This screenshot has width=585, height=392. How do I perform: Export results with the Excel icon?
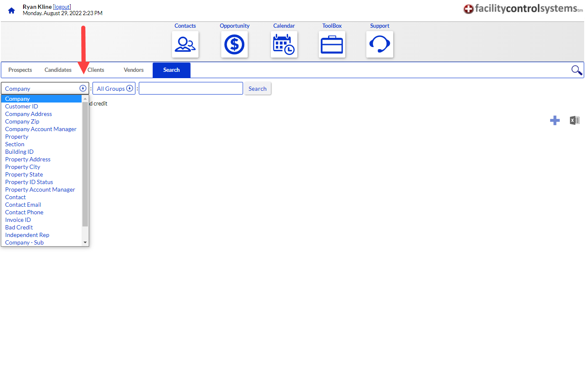574,121
